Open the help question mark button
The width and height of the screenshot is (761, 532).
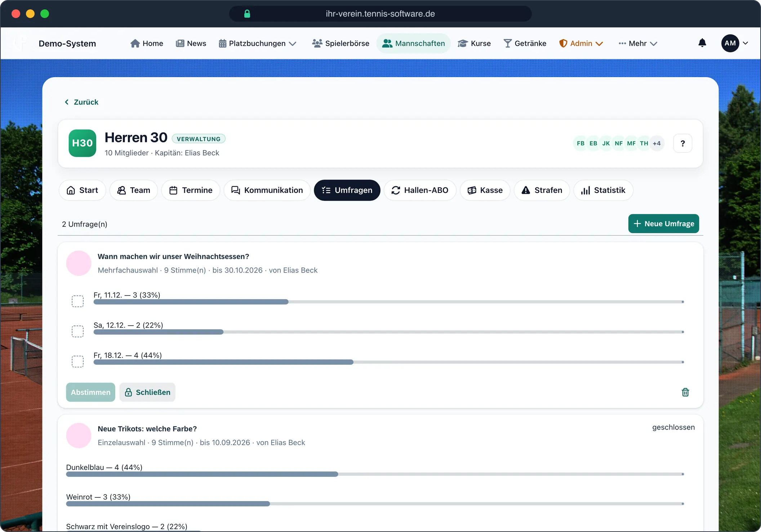coord(682,143)
